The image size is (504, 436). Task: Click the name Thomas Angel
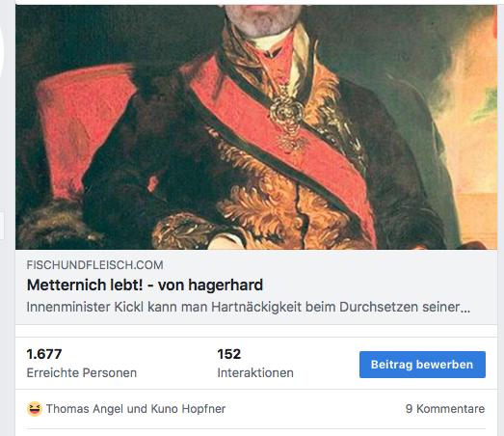[85, 409]
